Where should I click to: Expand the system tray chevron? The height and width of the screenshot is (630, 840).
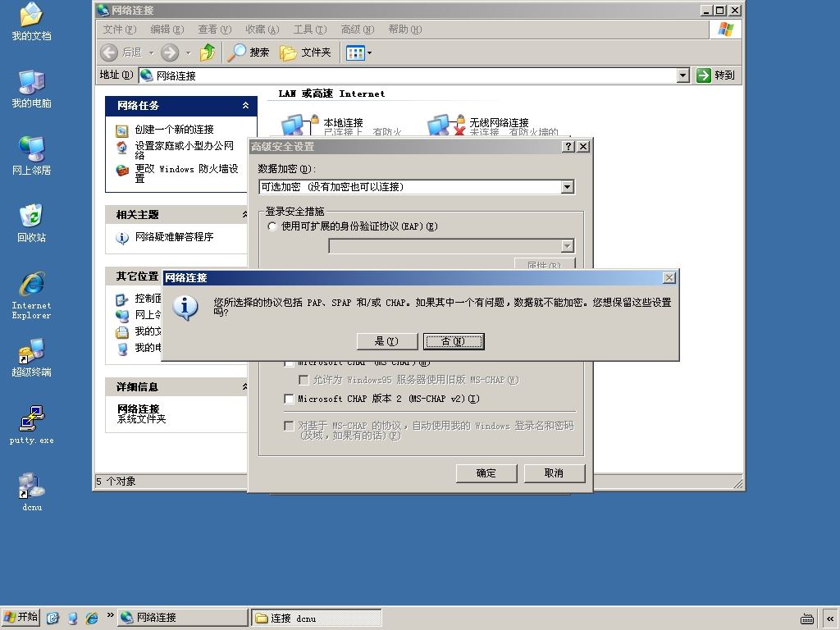[x=830, y=619]
